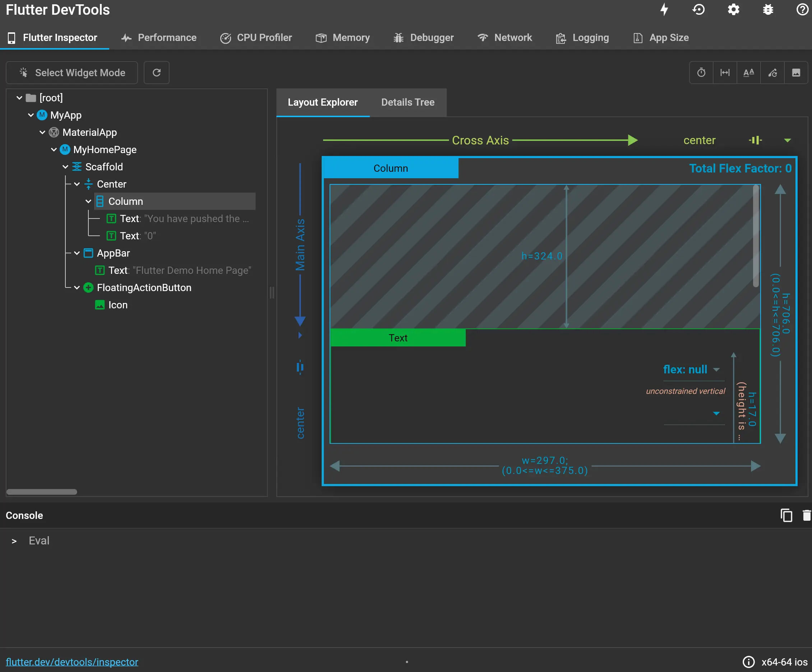This screenshot has height=672, width=812.
Task: Click Select Widget Mode button
Action: (72, 73)
